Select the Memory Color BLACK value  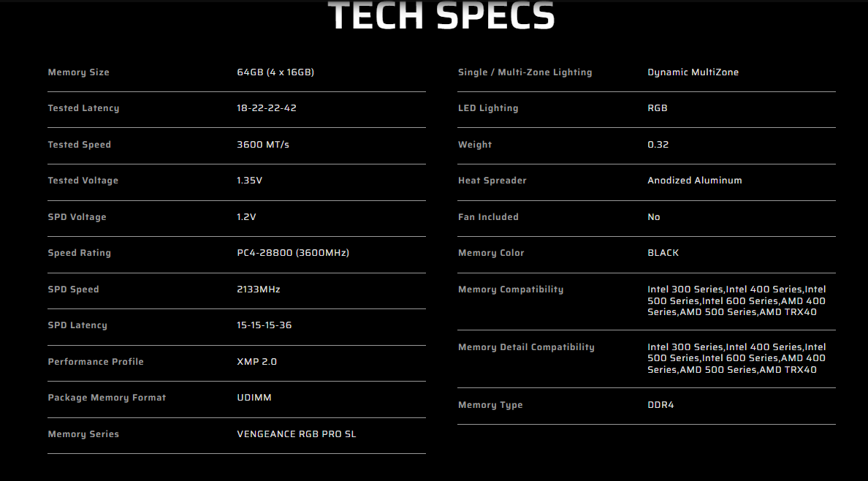pos(663,253)
